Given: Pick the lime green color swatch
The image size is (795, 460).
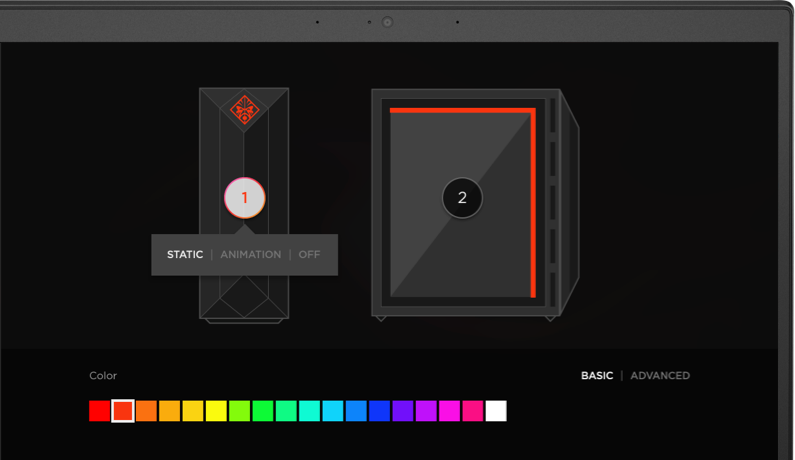Looking at the screenshot, I should tap(239, 411).
